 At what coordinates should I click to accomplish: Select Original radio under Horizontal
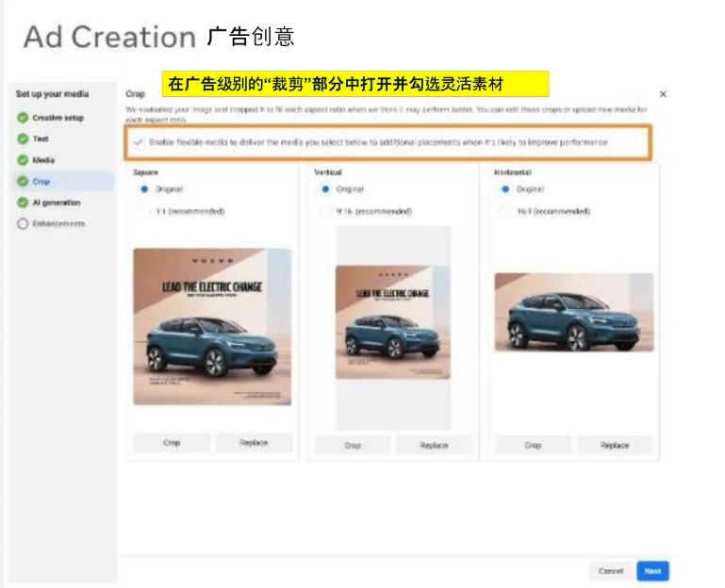click(x=505, y=189)
